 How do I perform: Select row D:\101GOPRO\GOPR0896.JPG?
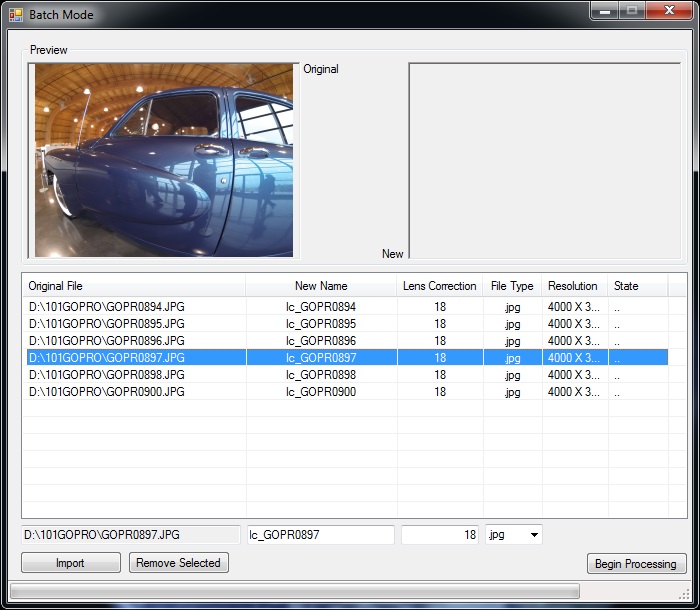click(347, 341)
